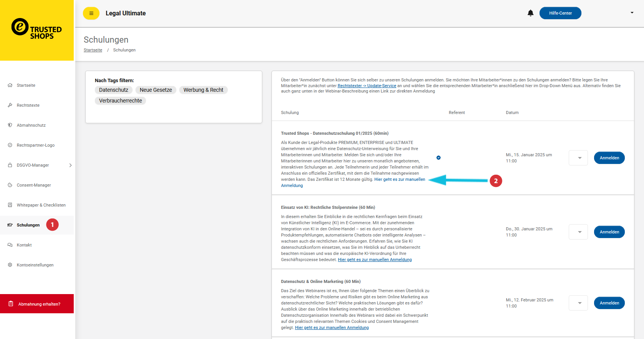Open notifications bell icon

coord(530,13)
